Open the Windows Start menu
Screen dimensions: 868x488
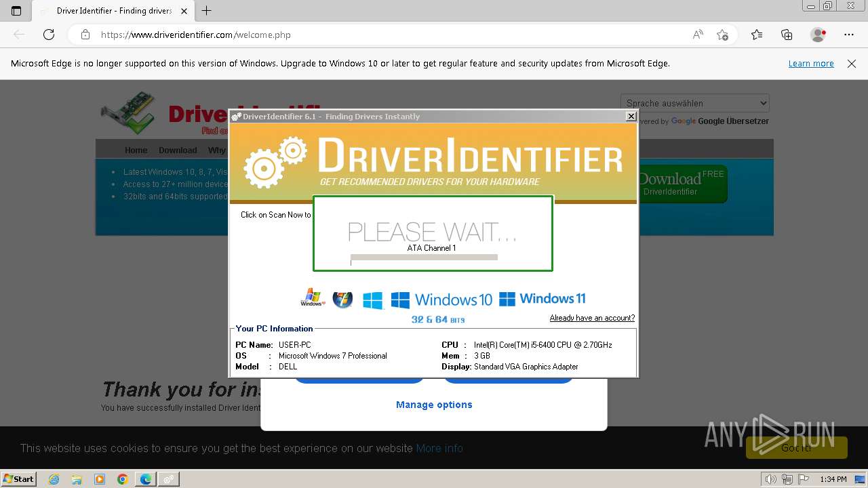point(18,479)
